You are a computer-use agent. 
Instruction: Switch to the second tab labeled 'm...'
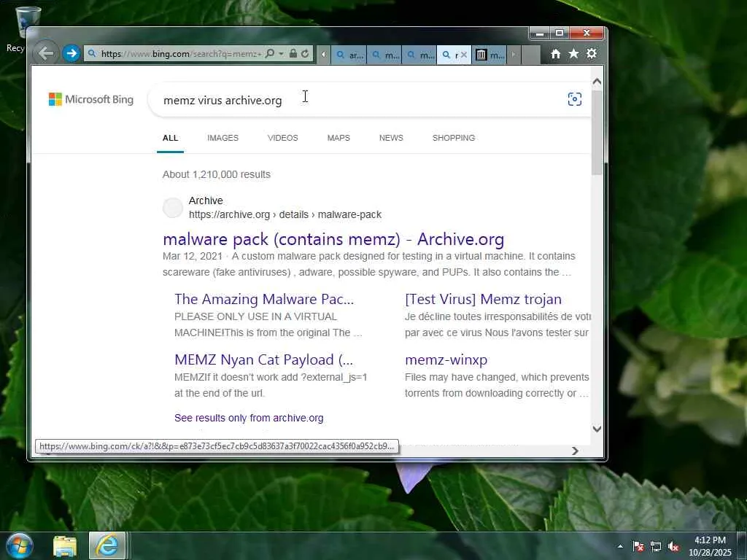tap(384, 55)
